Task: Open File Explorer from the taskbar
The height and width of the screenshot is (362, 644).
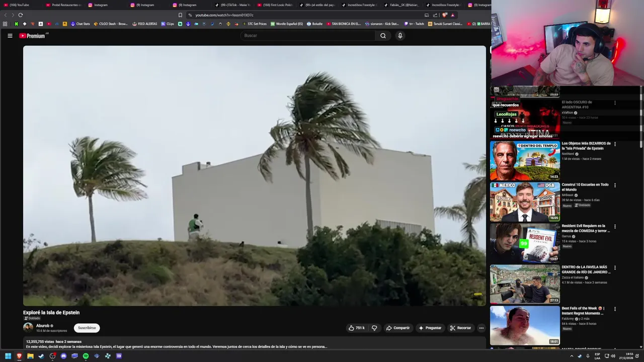Action: (30, 356)
